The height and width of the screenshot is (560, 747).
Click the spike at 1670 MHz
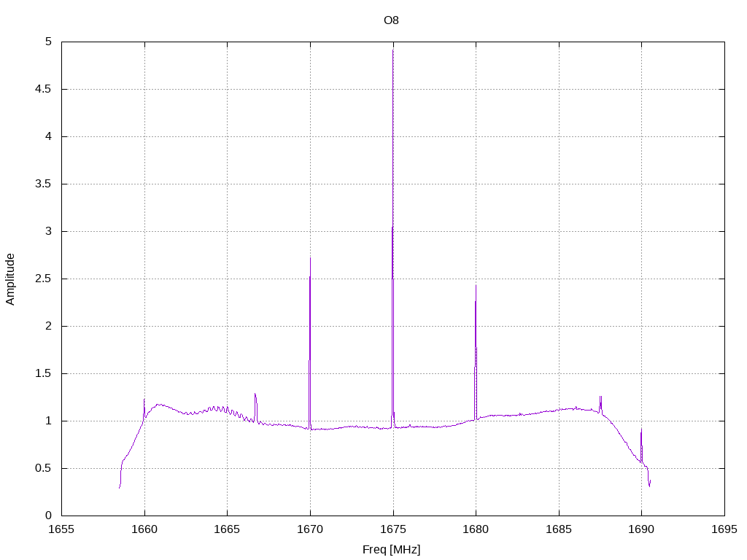[310, 343]
